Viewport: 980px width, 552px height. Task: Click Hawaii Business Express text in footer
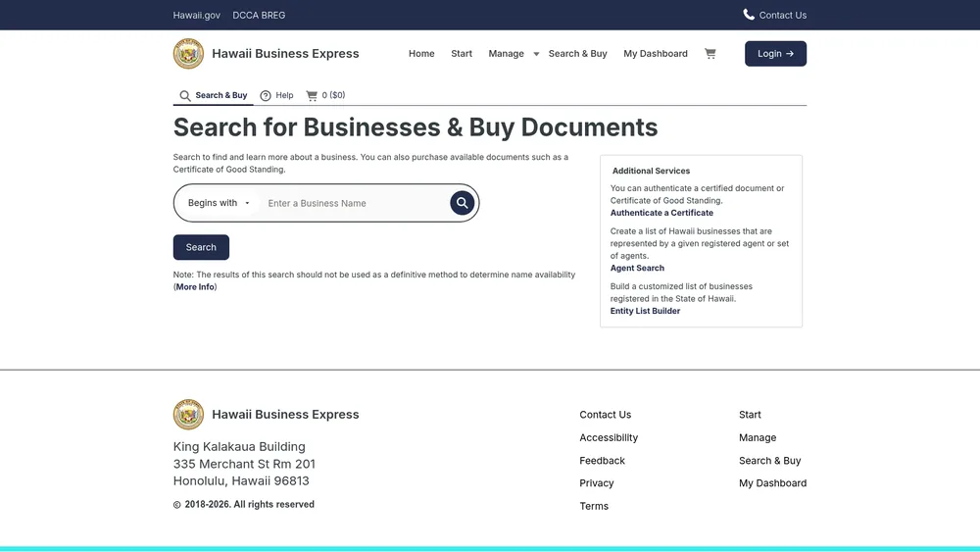point(285,415)
